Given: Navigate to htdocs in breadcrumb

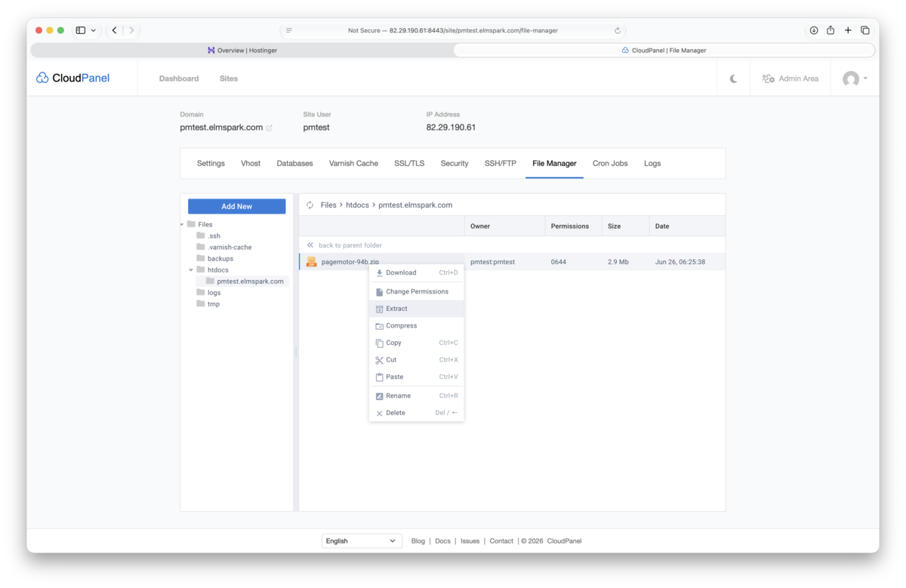Looking at the screenshot, I should [x=357, y=205].
